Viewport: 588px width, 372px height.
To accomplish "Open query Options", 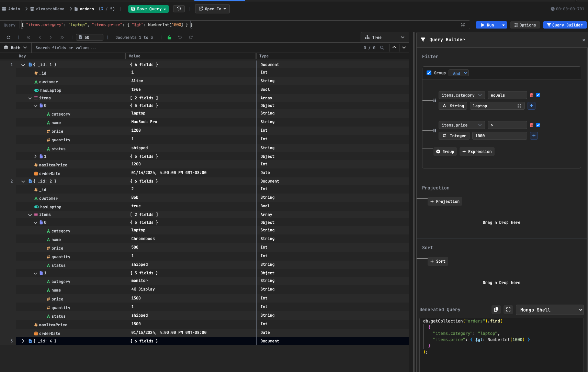I will [x=525, y=25].
